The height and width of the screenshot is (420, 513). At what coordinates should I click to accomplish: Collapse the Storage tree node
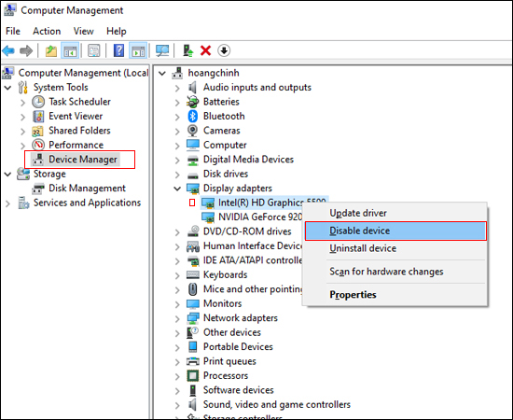[x=7, y=175]
